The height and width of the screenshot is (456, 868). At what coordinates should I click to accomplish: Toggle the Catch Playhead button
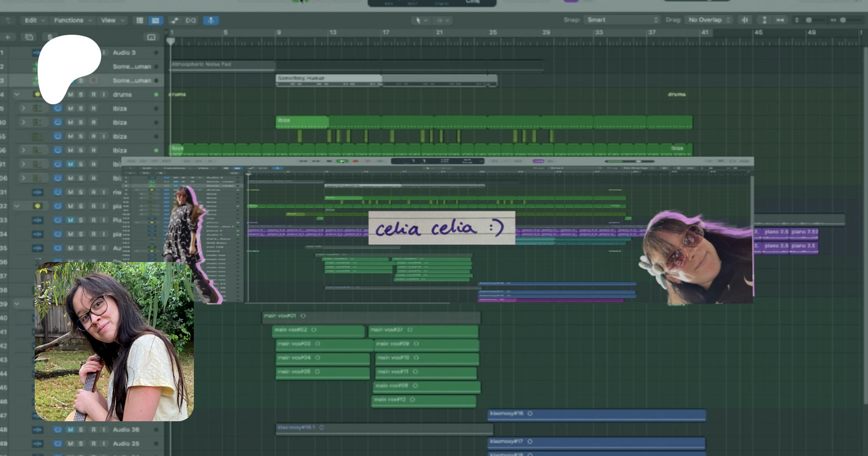(x=211, y=20)
